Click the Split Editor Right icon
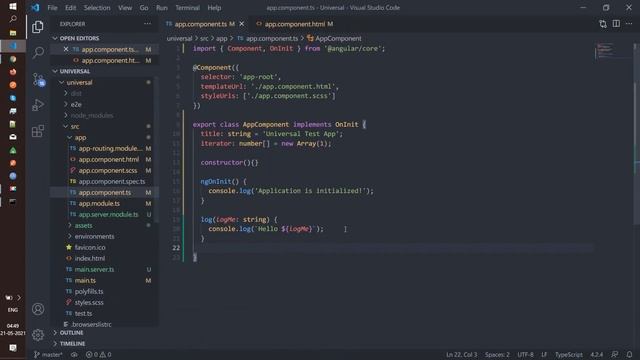Screen dimensions: 640x360 coord(616,24)
